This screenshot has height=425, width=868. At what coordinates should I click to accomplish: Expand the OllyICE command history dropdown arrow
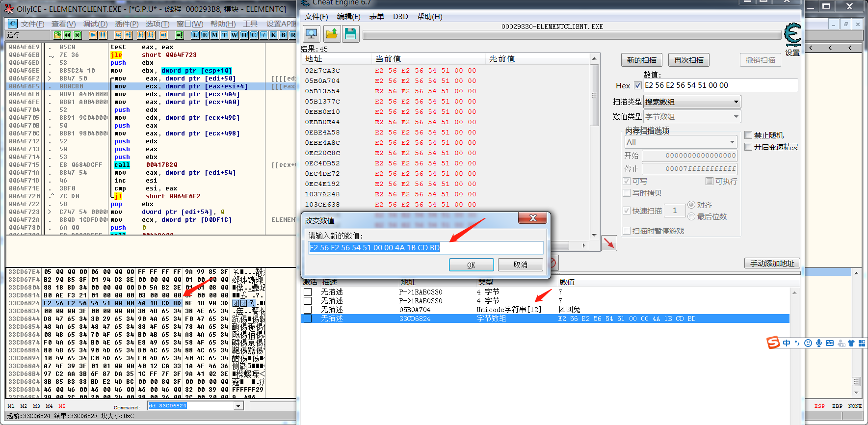[x=238, y=406]
